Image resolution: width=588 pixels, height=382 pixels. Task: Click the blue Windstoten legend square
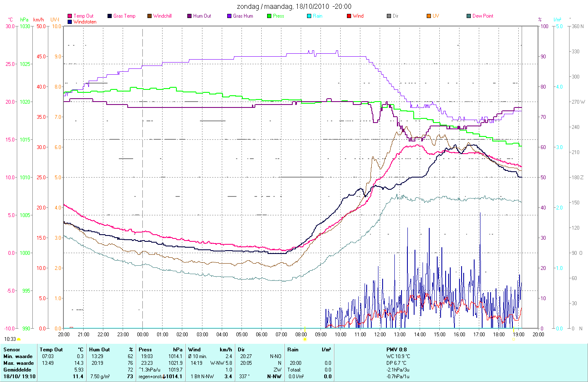(x=70, y=22)
